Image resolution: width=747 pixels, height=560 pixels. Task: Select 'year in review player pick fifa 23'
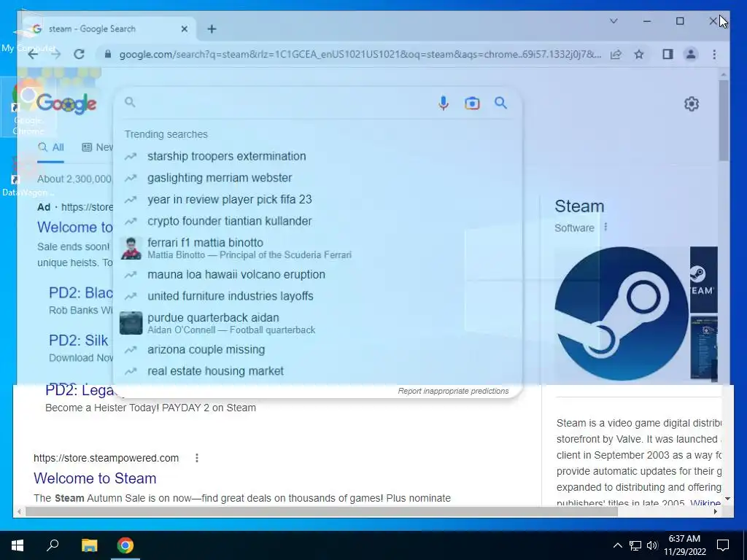(318, 200)
